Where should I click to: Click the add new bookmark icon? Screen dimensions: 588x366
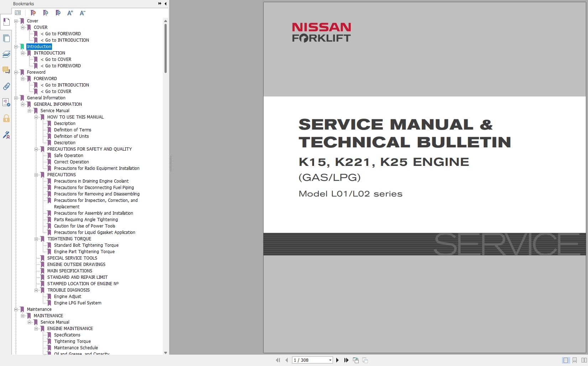pos(46,13)
